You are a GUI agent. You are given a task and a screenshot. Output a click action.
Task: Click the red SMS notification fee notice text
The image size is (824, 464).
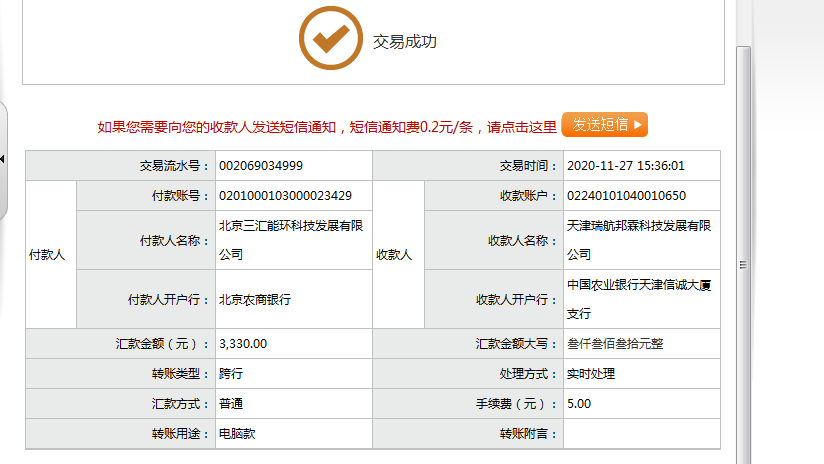click(327, 127)
